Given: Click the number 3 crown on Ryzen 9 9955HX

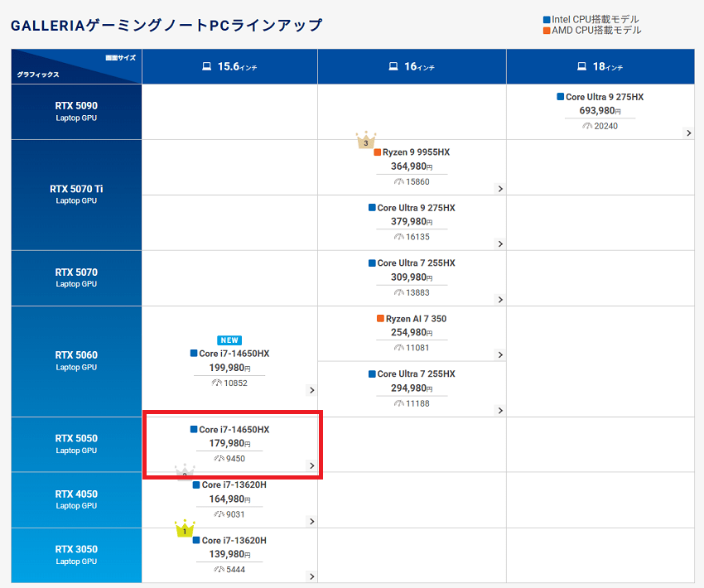Looking at the screenshot, I should click(x=365, y=141).
